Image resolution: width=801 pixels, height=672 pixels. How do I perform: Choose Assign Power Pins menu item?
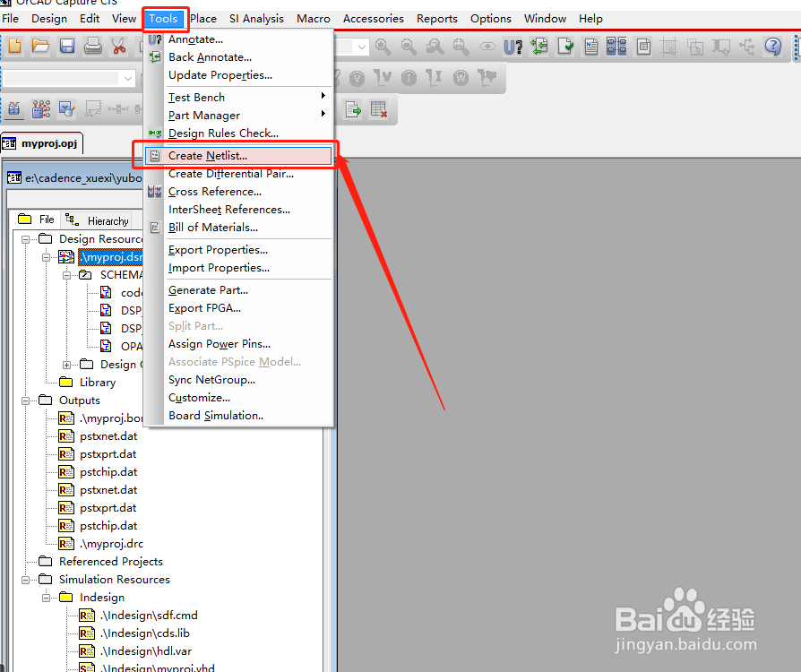(238, 343)
